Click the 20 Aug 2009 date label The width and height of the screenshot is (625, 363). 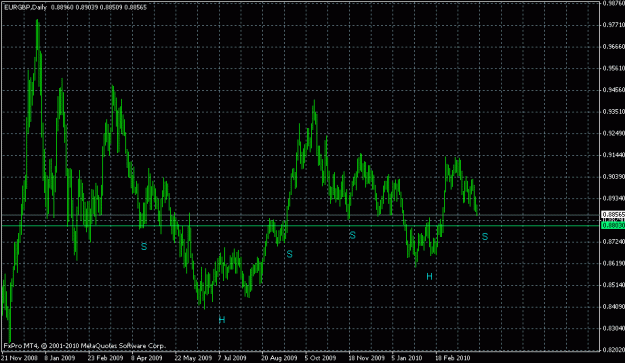click(x=279, y=358)
